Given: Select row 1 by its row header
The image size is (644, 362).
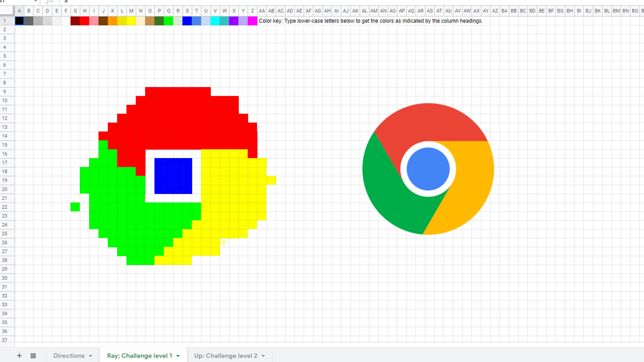Looking at the screenshot, I should 7,21.
